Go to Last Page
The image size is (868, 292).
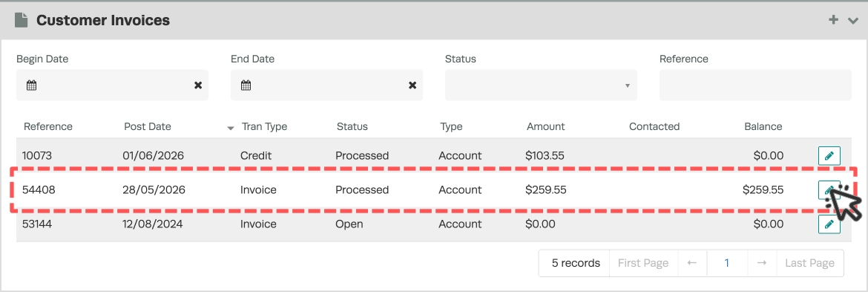(x=810, y=263)
